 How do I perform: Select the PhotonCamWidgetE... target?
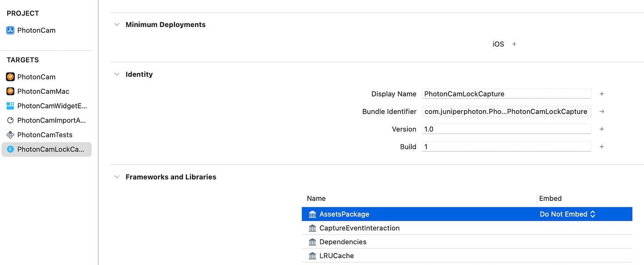point(46,106)
